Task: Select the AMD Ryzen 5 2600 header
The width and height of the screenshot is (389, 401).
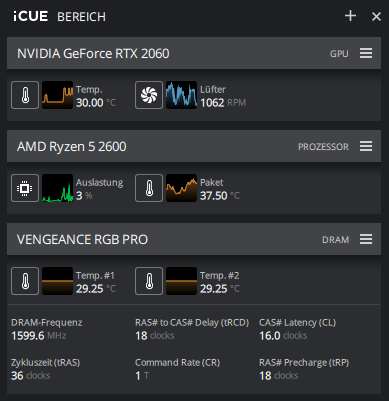Action: [194, 146]
